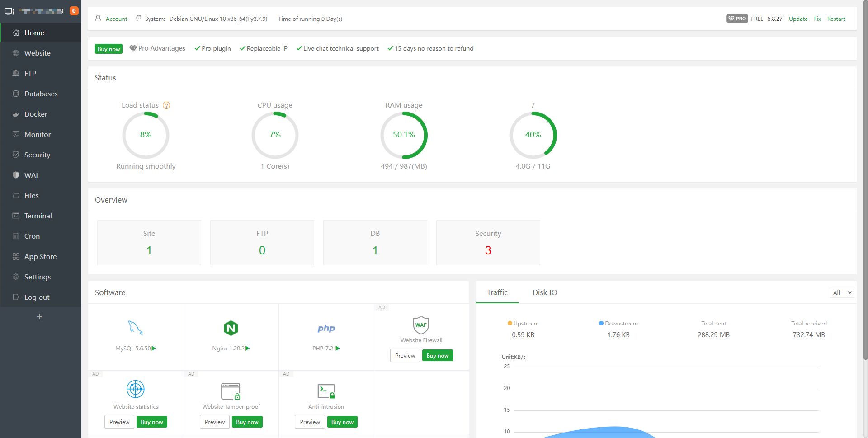Buy the Website statistics plugin
The width and height of the screenshot is (868, 438).
(x=151, y=422)
